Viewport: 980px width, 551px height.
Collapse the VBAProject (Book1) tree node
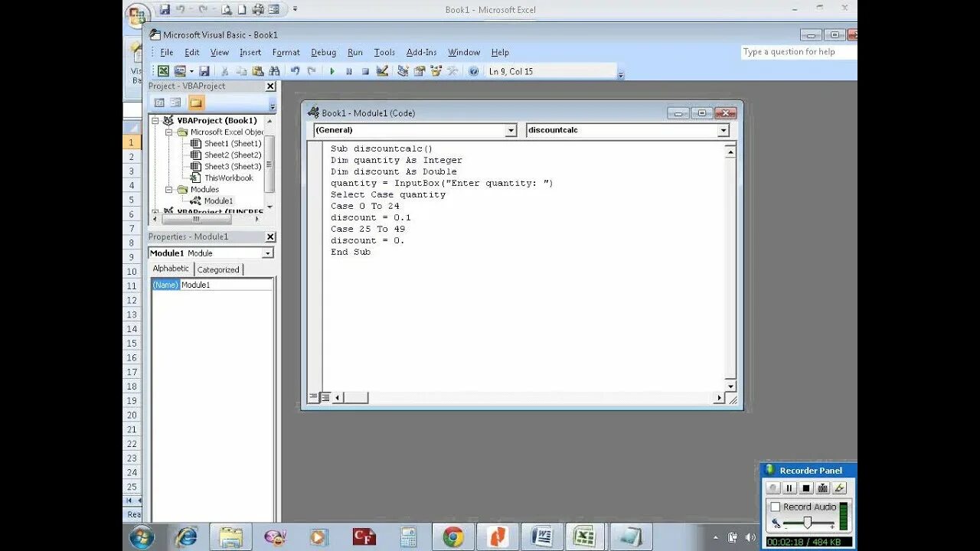pyautogui.click(x=155, y=120)
